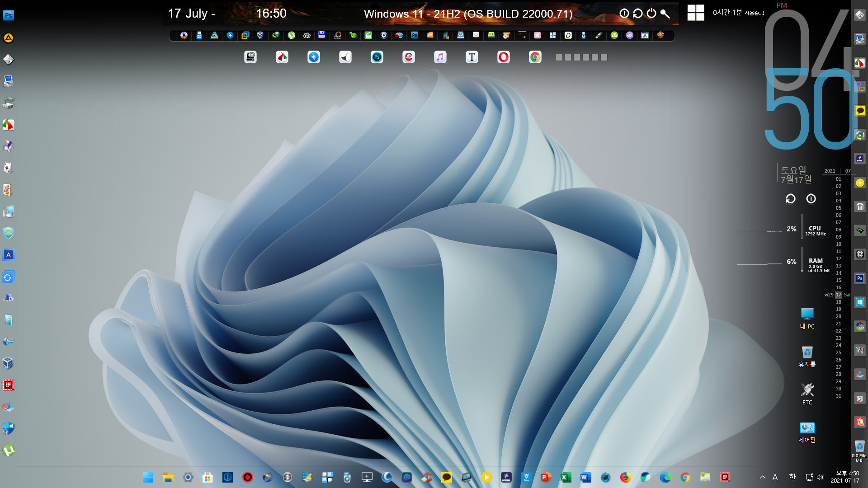Click the large Windows logo at top right
The width and height of the screenshot is (868, 488).
[x=696, y=13]
